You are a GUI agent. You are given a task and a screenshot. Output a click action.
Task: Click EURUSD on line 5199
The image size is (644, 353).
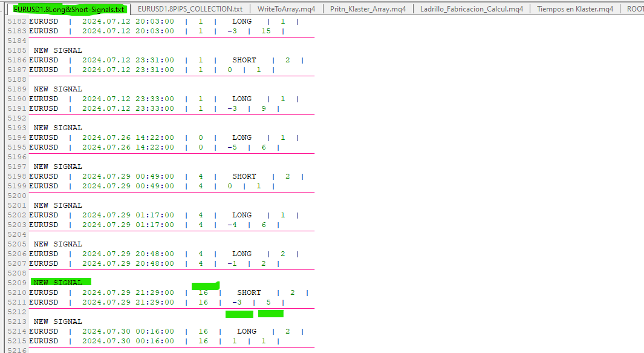pyautogui.click(x=44, y=186)
